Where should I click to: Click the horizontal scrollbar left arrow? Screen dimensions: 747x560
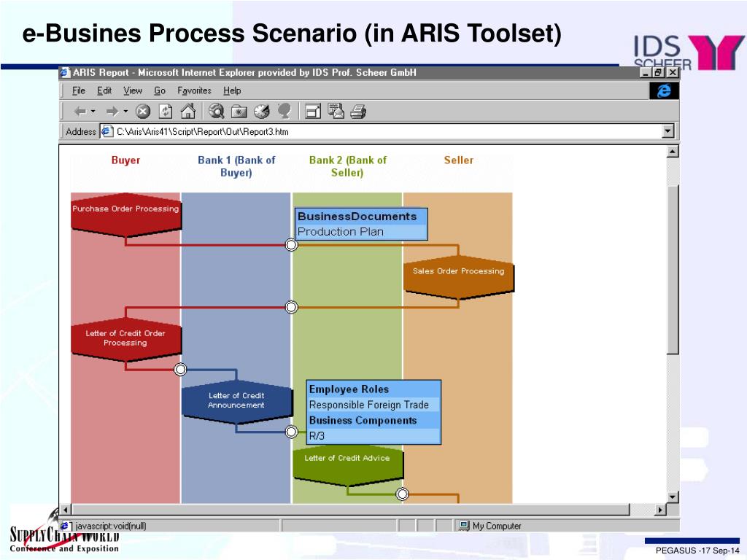(x=66, y=510)
